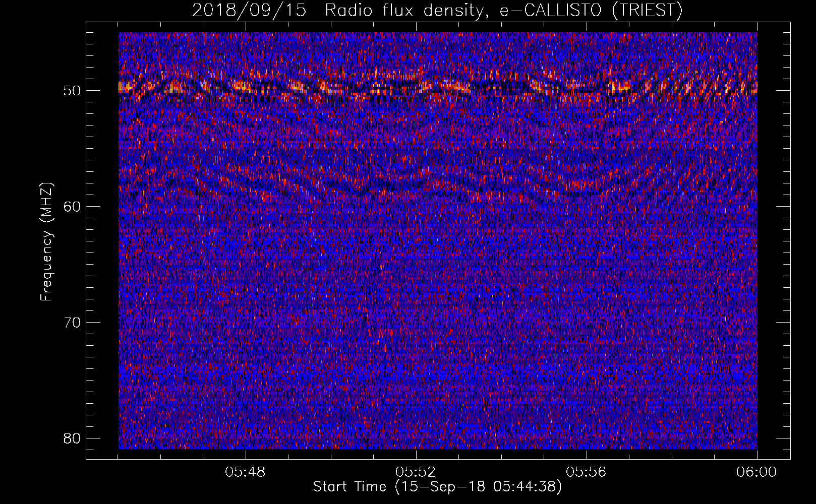Image resolution: width=816 pixels, height=504 pixels.
Task: Click the 60 frequency tick label
Action: [x=73, y=207]
